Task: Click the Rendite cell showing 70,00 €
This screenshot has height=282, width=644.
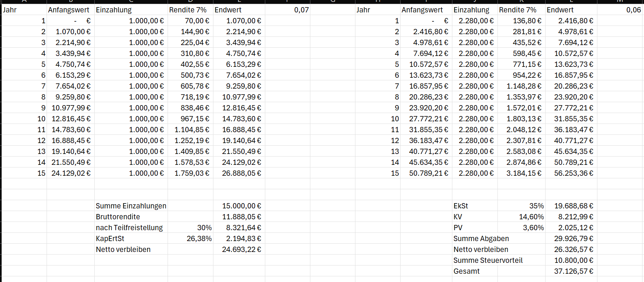Action: (x=190, y=21)
